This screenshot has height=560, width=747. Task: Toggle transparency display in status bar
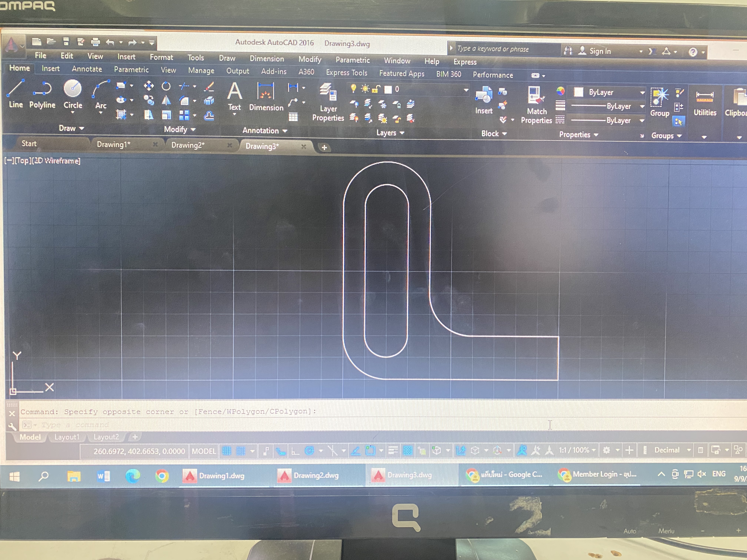click(x=408, y=450)
